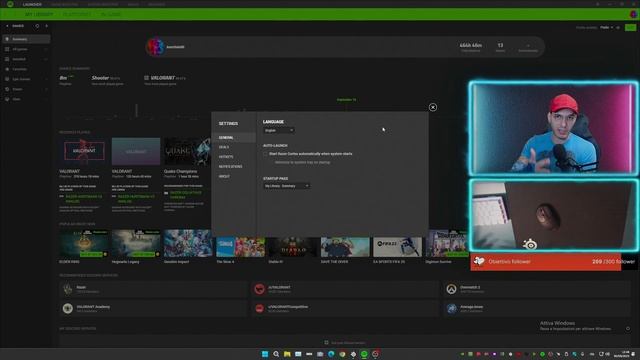Open the DAVE THE DIVER thumbnail
Screen dimensions: 640x360
point(345,247)
